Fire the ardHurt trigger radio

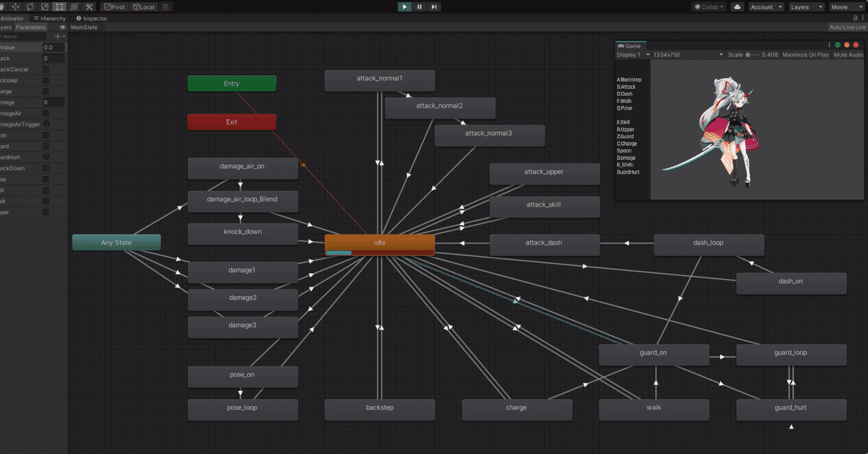(46, 157)
